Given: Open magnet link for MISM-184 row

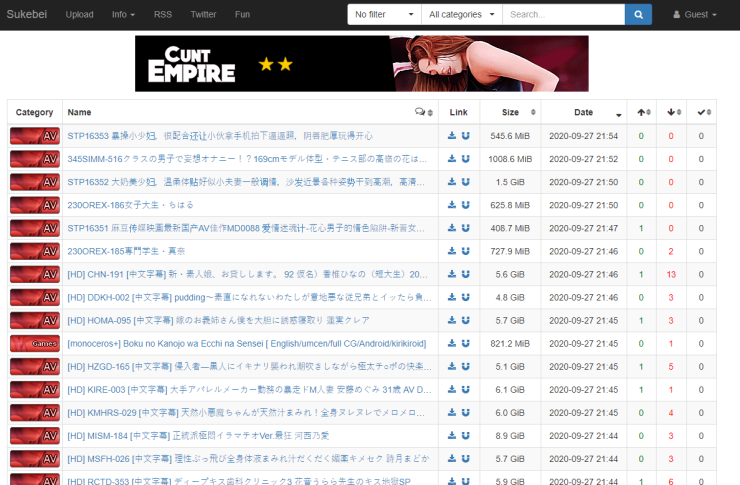Looking at the screenshot, I should tap(465, 436).
